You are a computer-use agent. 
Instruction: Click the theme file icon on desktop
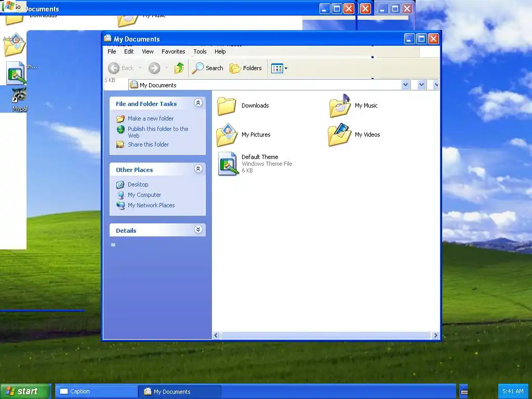pos(16,73)
